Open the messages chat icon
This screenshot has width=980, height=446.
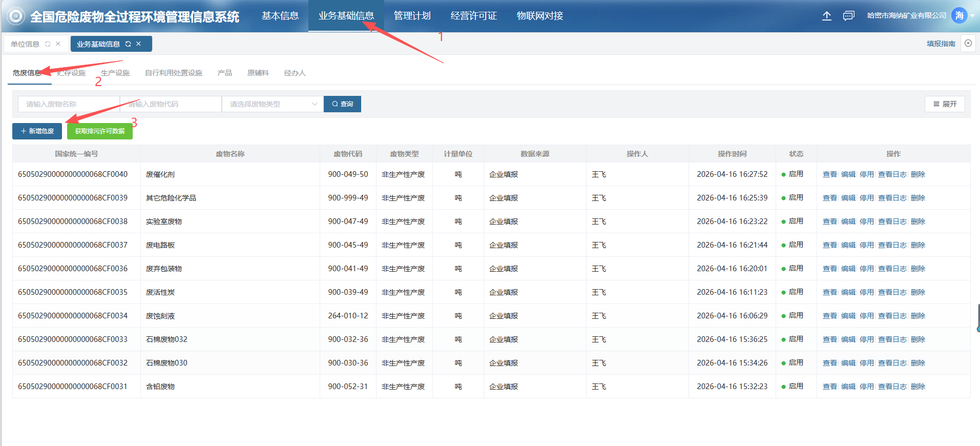click(x=848, y=16)
